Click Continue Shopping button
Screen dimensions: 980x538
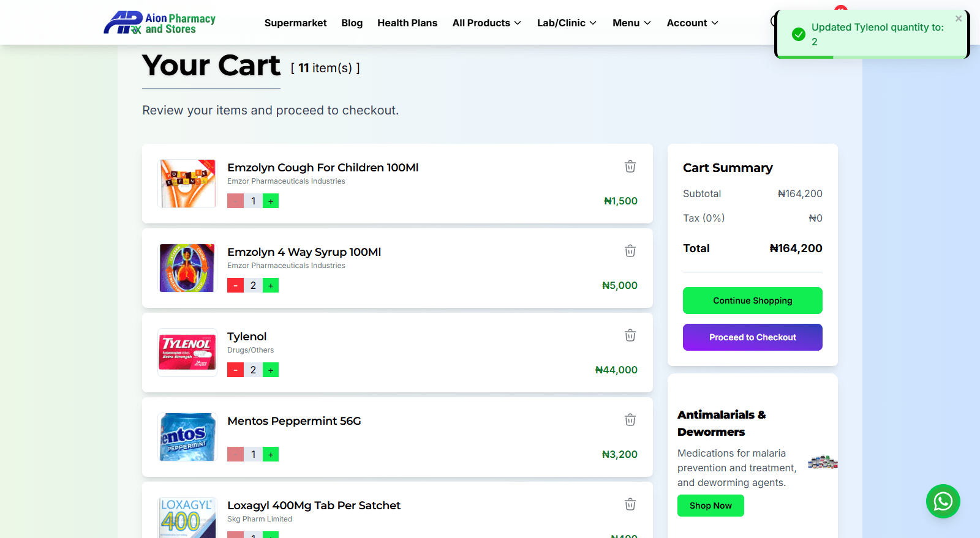752,301
